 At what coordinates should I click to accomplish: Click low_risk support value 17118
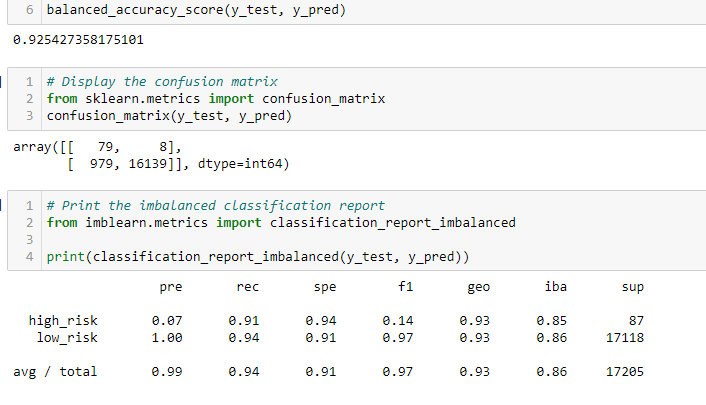pos(625,337)
